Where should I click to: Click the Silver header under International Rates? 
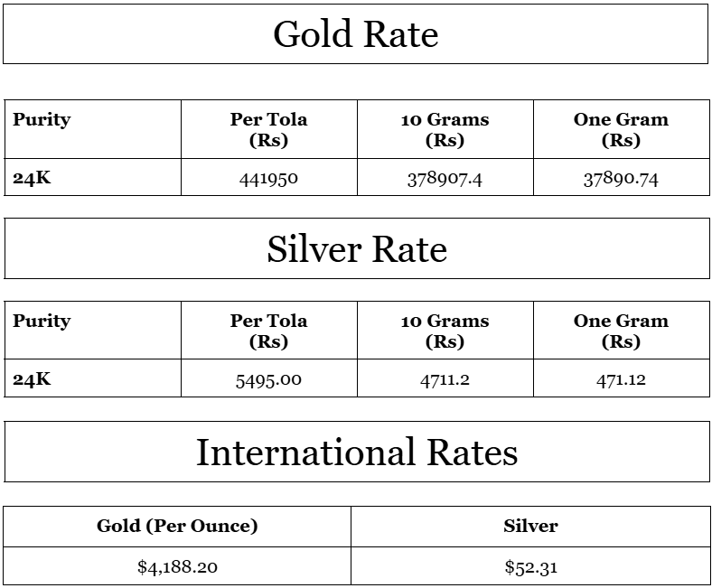click(x=530, y=526)
